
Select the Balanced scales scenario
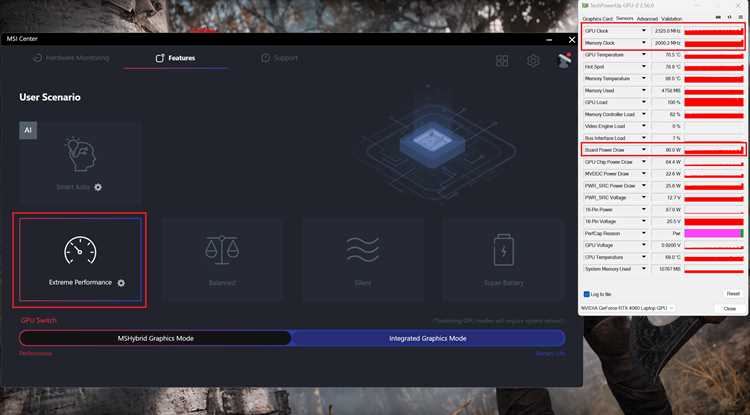222,260
